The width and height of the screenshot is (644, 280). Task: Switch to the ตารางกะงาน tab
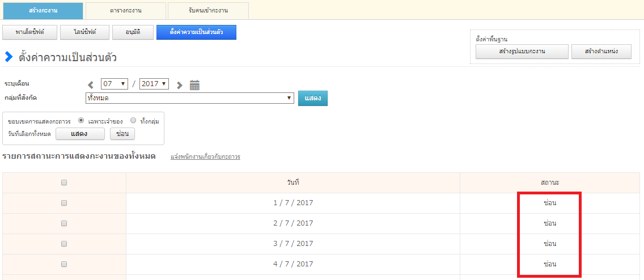126,11
